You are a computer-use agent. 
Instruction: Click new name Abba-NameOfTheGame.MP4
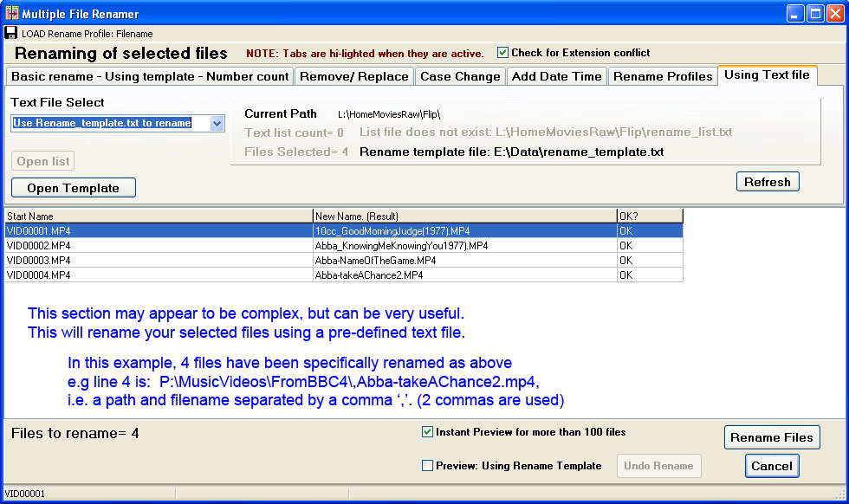(x=375, y=261)
